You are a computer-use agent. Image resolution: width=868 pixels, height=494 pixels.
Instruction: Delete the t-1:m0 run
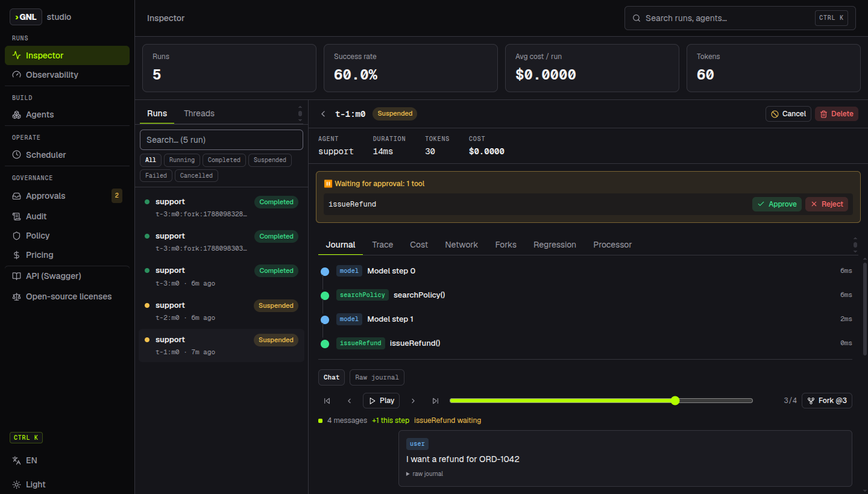coord(837,114)
